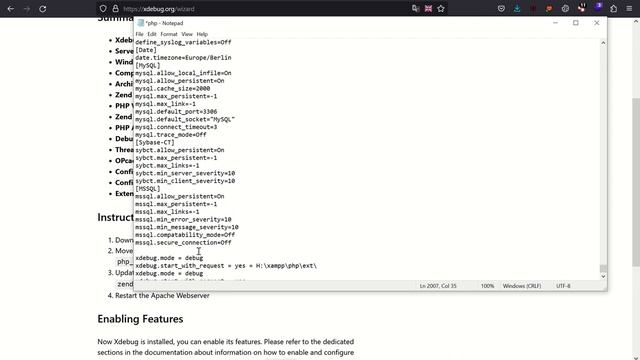The height and width of the screenshot is (360, 640).
Task: Click the Ln 2007, Col 35 status entry
Action: pyautogui.click(x=438, y=286)
